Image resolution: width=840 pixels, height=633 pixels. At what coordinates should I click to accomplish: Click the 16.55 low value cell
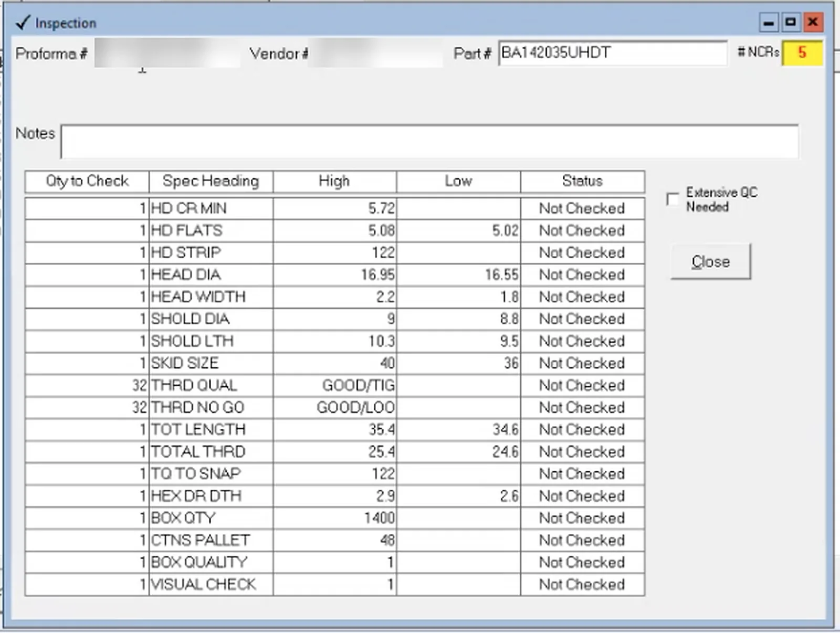(x=459, y=275)
